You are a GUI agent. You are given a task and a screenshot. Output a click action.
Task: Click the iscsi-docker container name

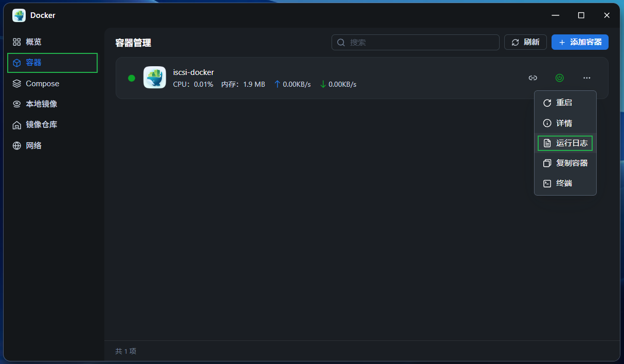coord(193,72)
